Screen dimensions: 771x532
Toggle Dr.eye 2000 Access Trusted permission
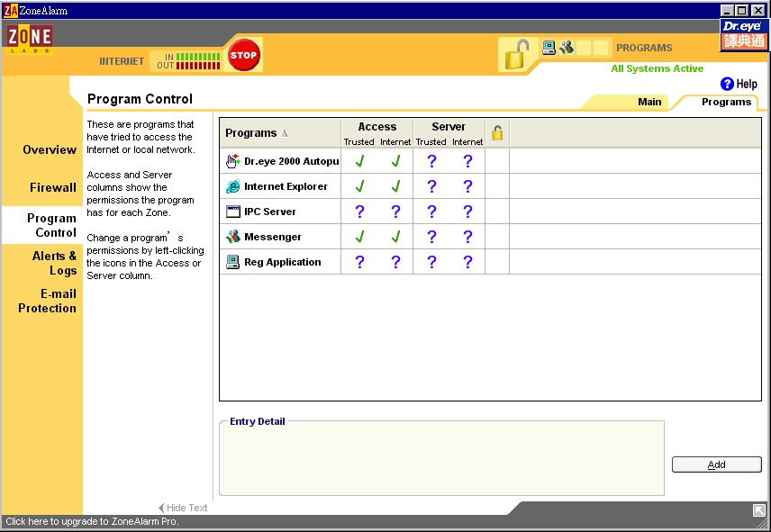click(x=359, y=161)
